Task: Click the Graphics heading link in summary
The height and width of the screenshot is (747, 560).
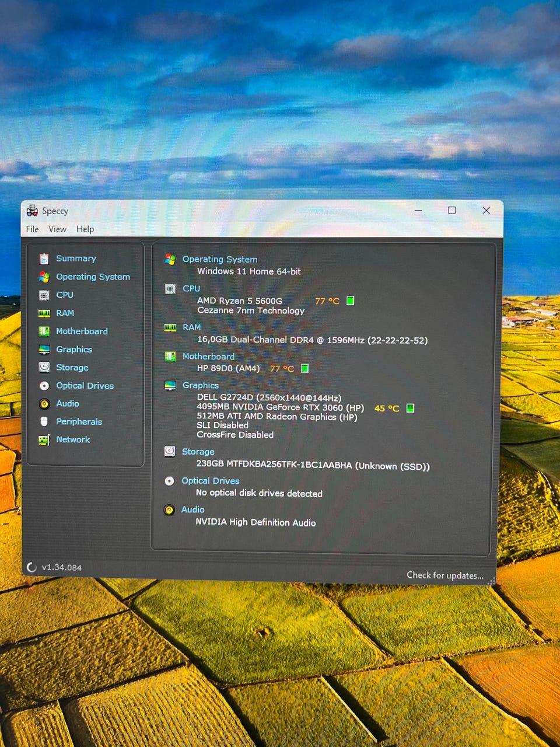Action: point(201,385)
